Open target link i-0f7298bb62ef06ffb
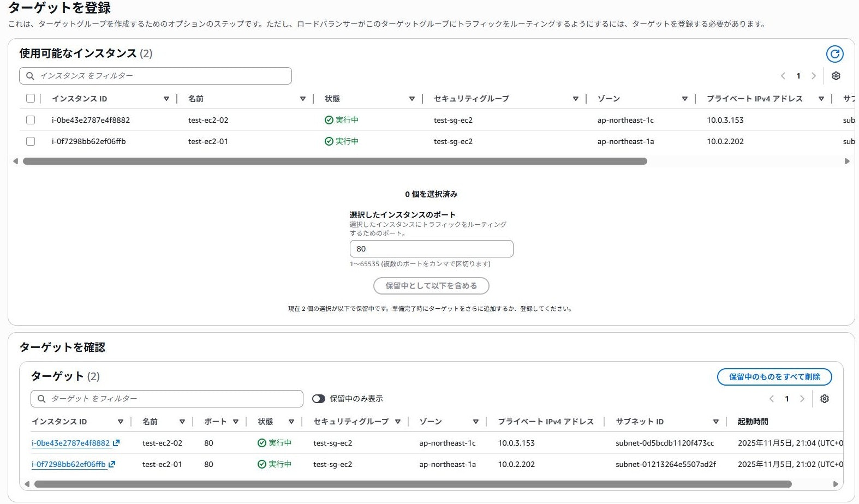This screenshot has width=859, height=504. point(68,464)
